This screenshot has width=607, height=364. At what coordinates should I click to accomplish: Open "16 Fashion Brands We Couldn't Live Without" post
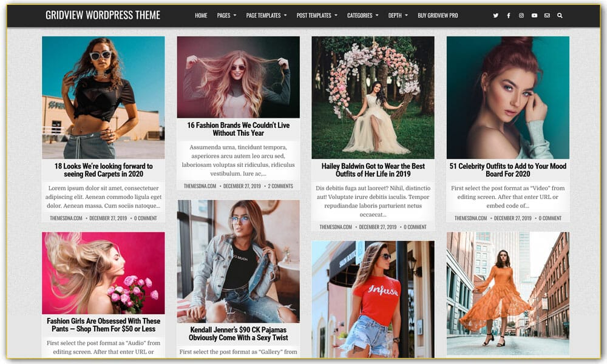[238, 129]
